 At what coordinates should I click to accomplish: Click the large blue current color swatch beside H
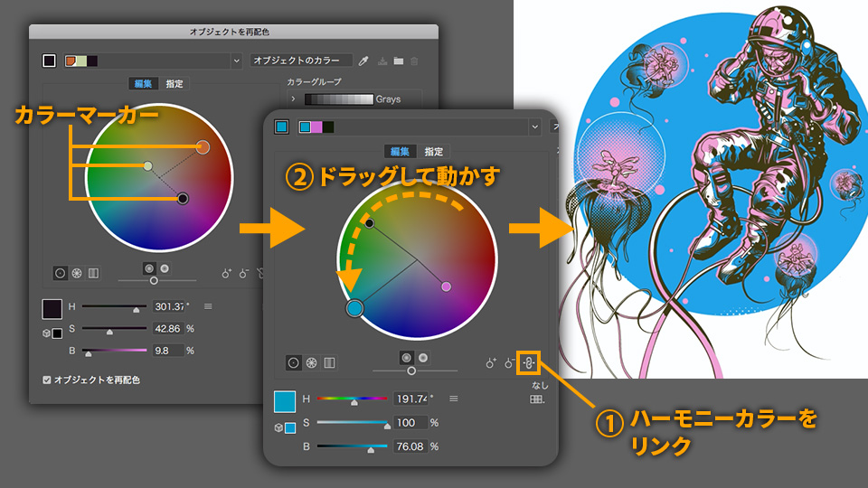[x=285, y=401]
